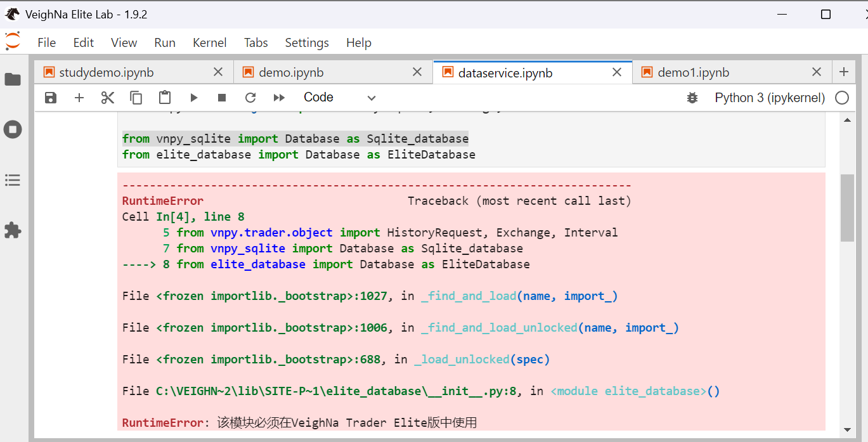Insert a new cell with the plus icon
The image size is (868, 442).
pyautogui.click(x=79, y=98)
